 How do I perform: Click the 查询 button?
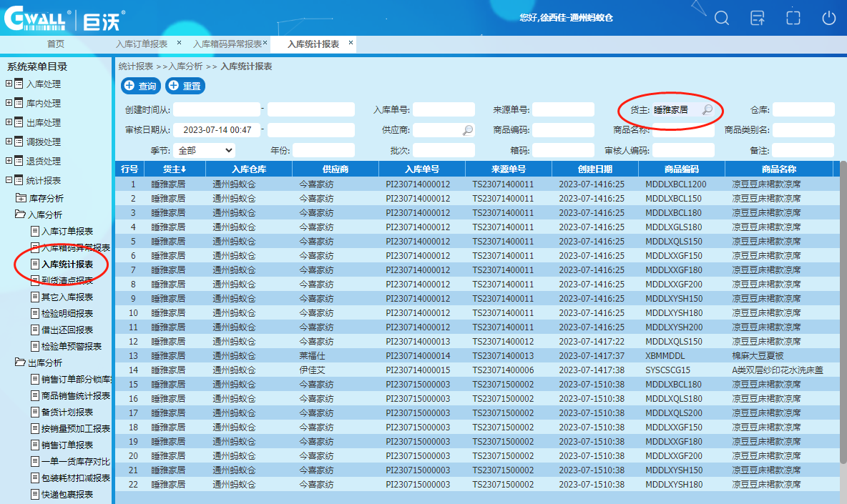[140, 86]
